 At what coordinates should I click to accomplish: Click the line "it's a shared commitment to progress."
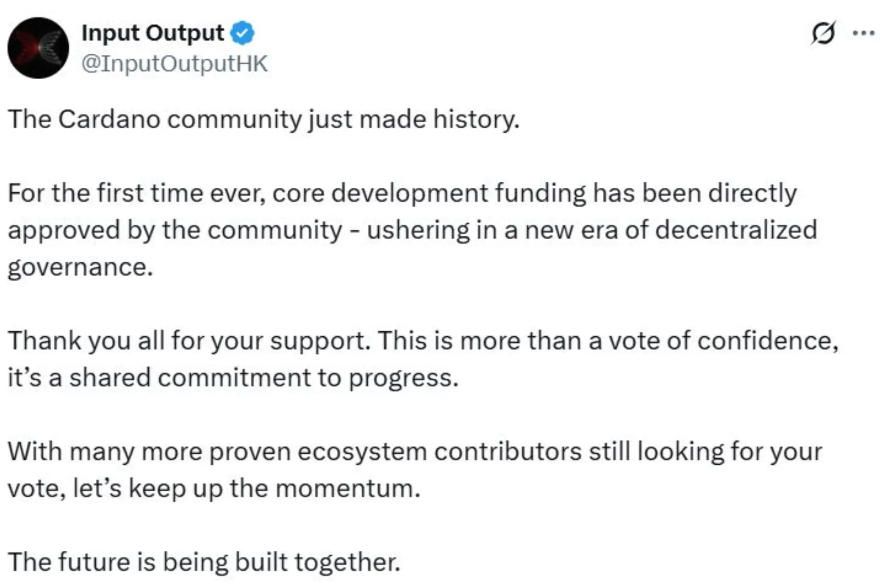233,378
